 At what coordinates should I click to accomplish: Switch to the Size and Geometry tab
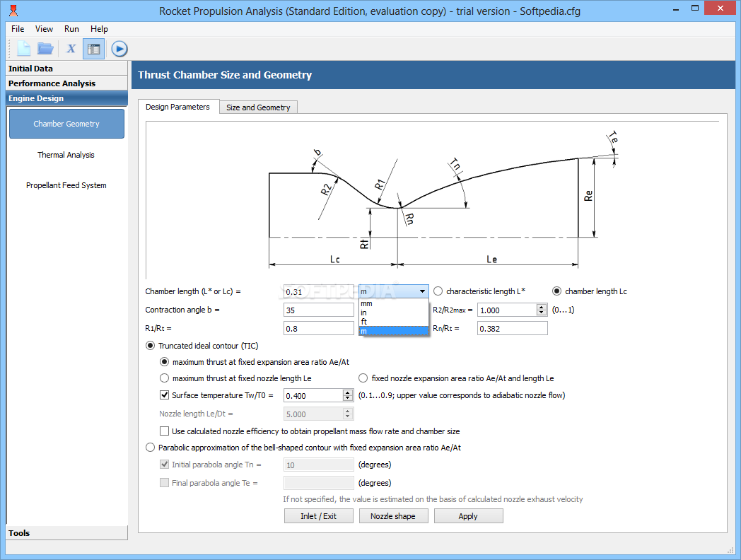[258, 107]
